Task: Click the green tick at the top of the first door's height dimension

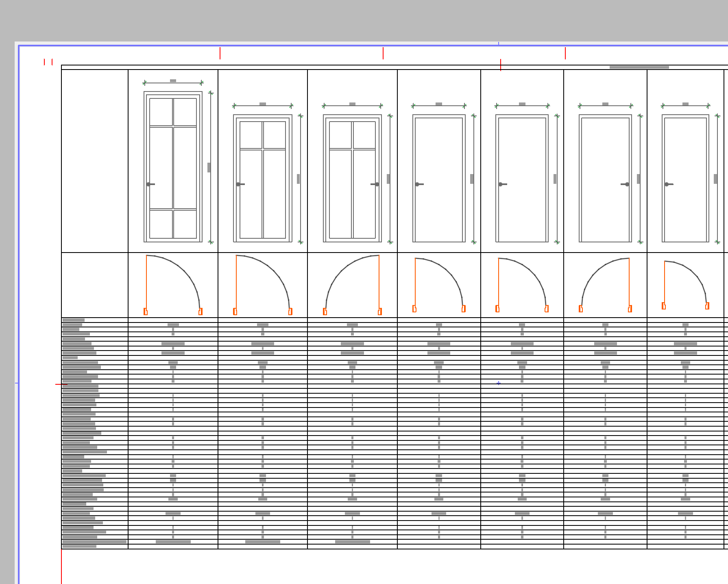Action: [x=211, y=93]
